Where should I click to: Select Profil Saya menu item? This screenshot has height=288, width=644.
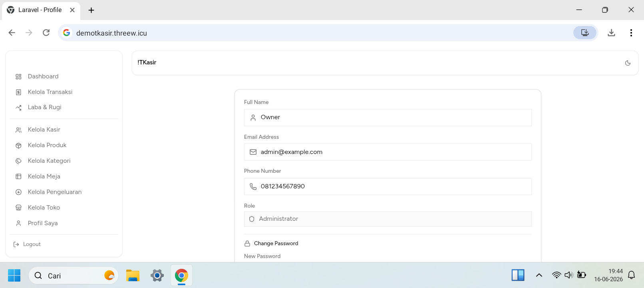[64, 223]
